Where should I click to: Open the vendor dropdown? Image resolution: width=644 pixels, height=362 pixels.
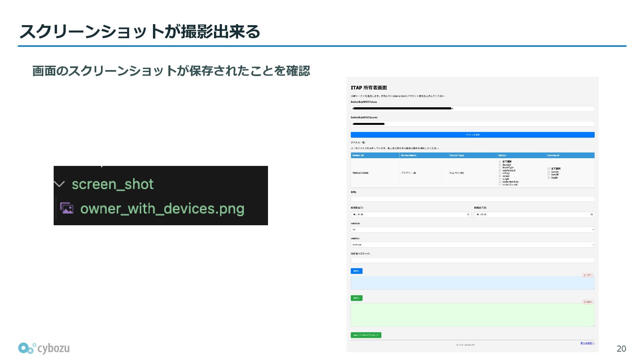tap(472, 245)
